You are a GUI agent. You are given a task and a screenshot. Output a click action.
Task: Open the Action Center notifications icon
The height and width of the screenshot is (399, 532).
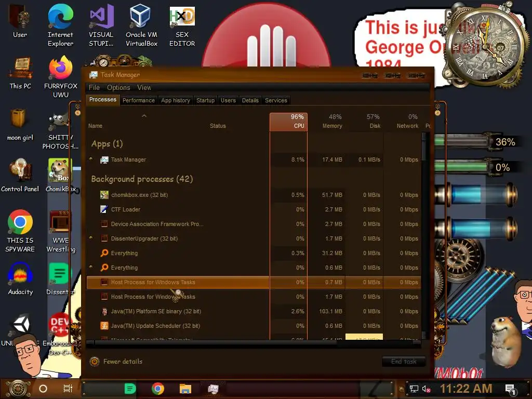(x=510, y=390)
